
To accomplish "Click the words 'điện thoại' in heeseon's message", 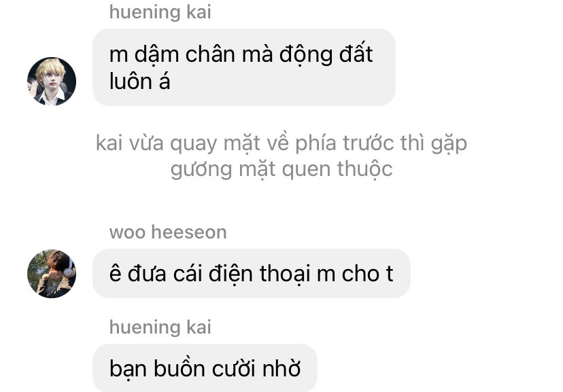I will coord(259,274).
